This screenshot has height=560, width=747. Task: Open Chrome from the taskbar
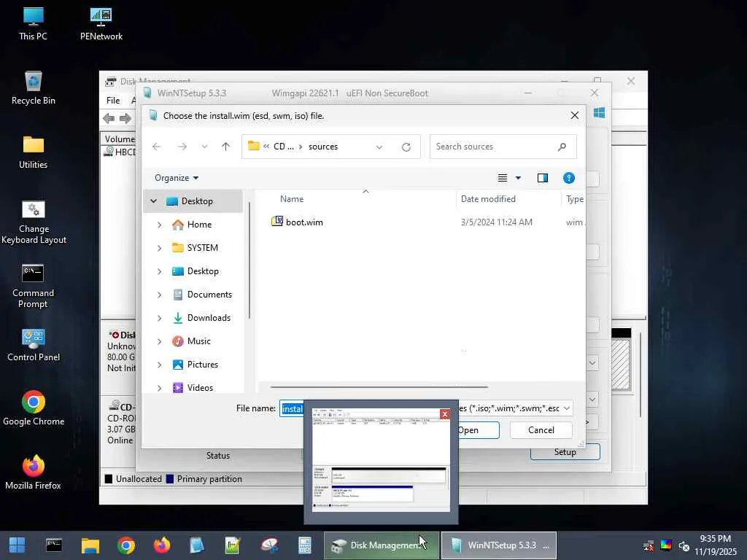point(126,545)
